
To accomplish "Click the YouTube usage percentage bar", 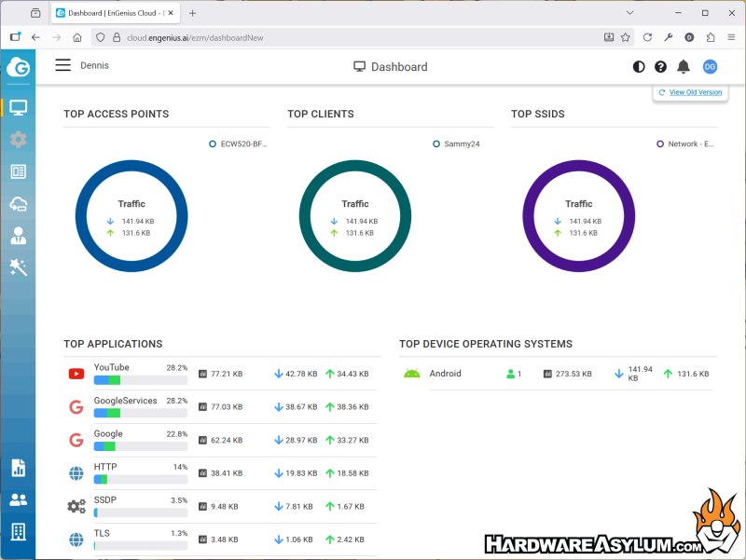I will click(141, 380).
